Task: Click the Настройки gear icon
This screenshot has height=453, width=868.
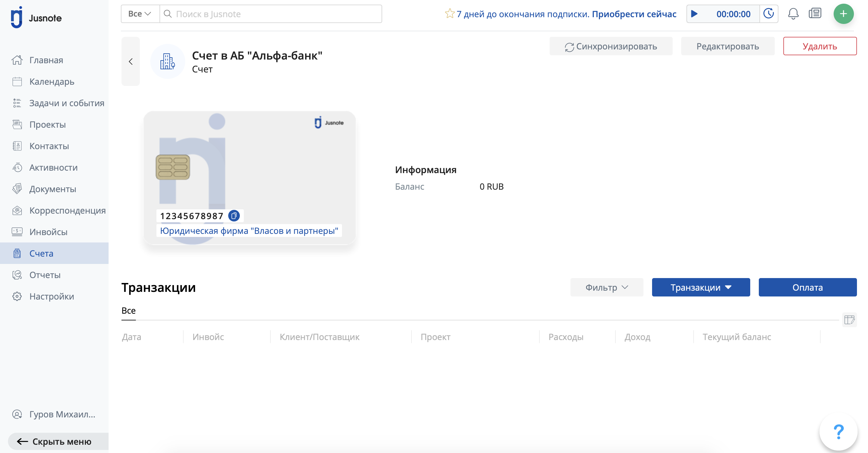Action: point(17,296)
